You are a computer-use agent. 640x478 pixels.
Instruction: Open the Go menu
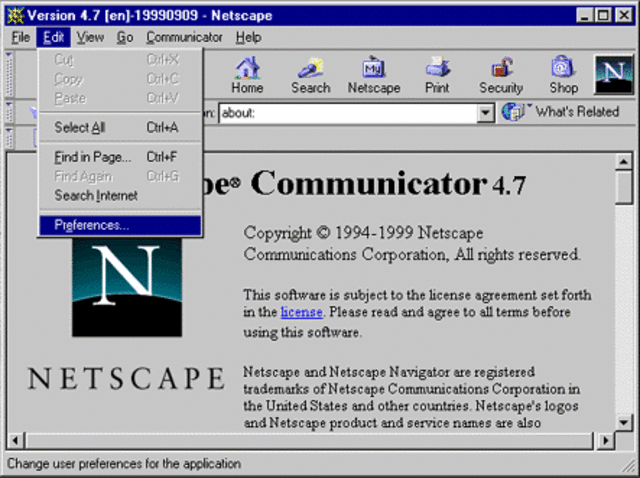pyautogui.click(x=125, y=38)
